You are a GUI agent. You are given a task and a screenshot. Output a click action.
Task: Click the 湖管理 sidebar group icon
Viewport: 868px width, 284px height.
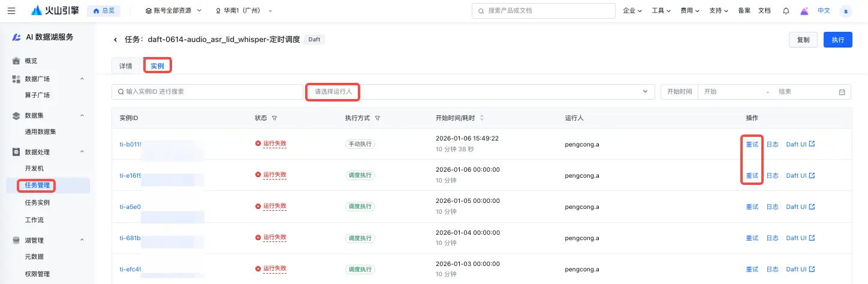[x=17, y=240]
